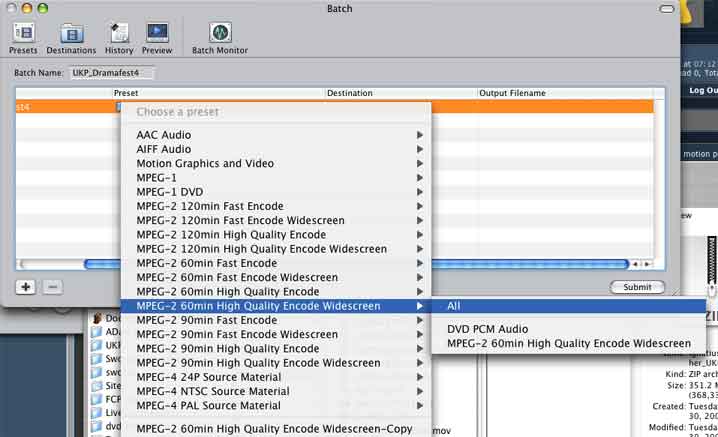Click the toolbar toggle pill button in title bar
The height and width of the screenshot is (437, 718).
[667, 9]
